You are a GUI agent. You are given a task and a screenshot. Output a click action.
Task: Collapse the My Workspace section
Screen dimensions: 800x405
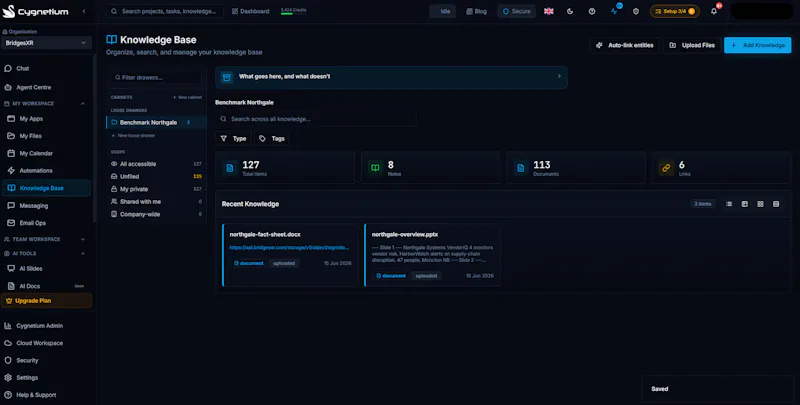[x=83, y=104]
